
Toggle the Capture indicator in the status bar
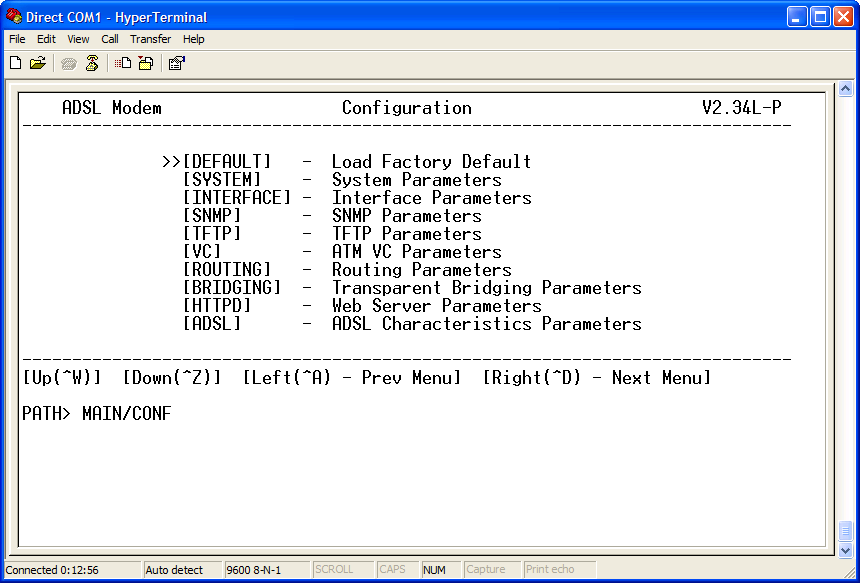coord(490,569)
